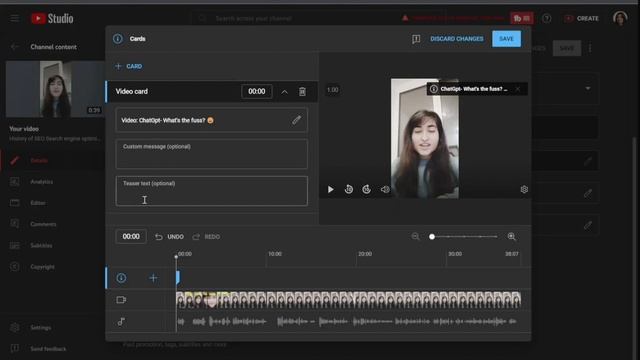Screen dimensions: 640x360
Task: Click the 1.00 playback speed badge
Action: coord(333,90)
